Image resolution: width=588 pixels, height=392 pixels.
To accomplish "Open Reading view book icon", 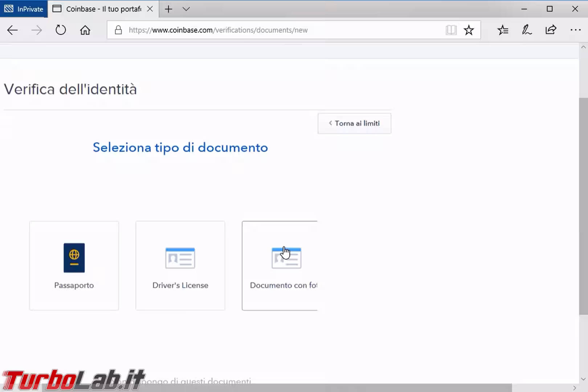I will tap(451, 30).
